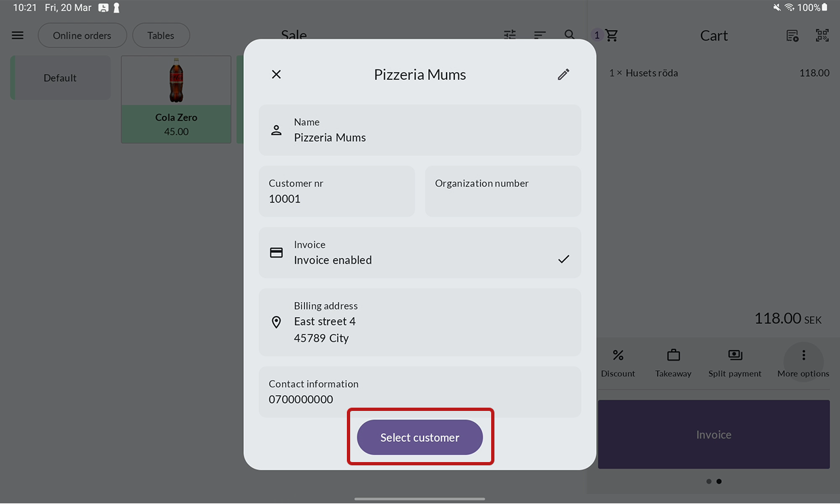The image size is (840, 504).
Task: Open the sort options icon
Action: pyautogui.click(x=540, y=35)
